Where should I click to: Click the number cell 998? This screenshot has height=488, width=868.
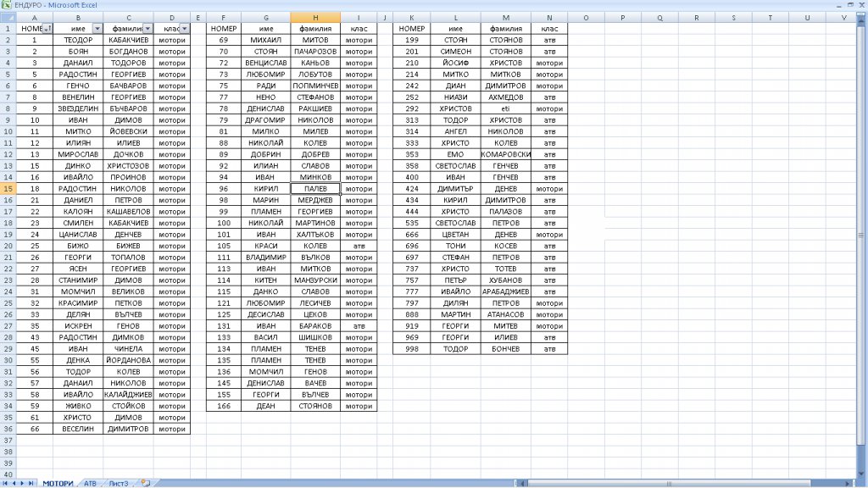412,349
